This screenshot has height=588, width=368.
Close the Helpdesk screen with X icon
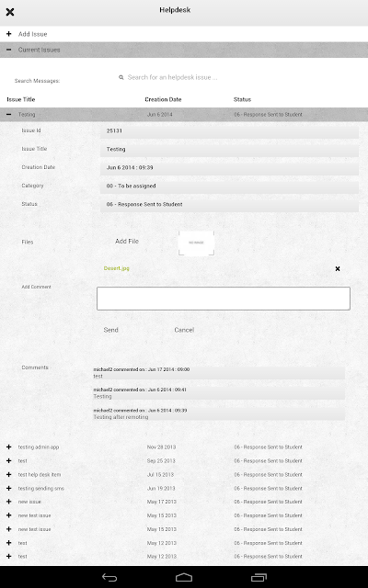coord(10,12)
